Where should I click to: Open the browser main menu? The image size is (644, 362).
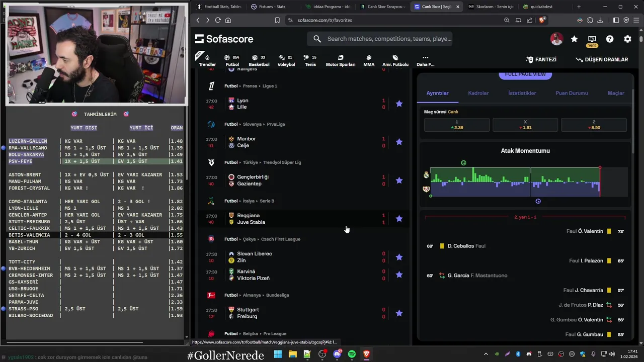(x=636, y=20)
